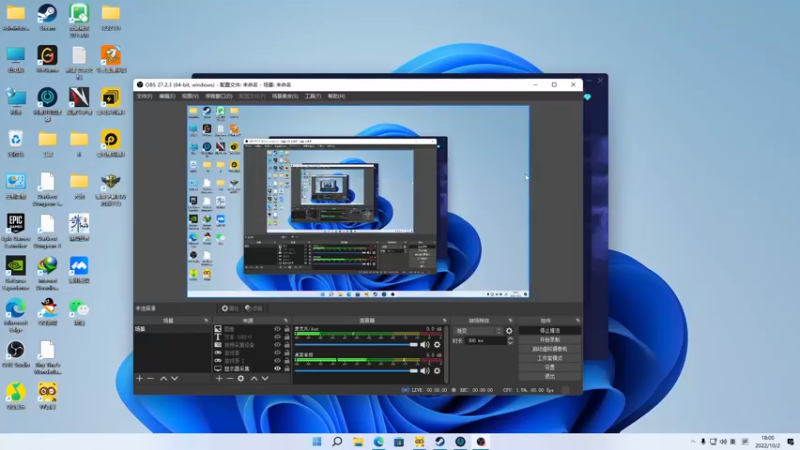Screen dimensions: 800x450
Task: Increase transition duration with the up stepper
Action: click(x=510, y=338)
